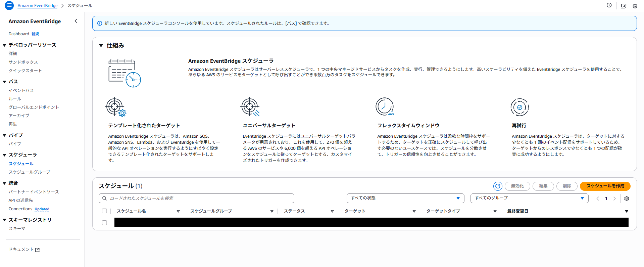Click the hexagon settings icon top right
Screen dimensions: 644x267
[x=635, y=6]
